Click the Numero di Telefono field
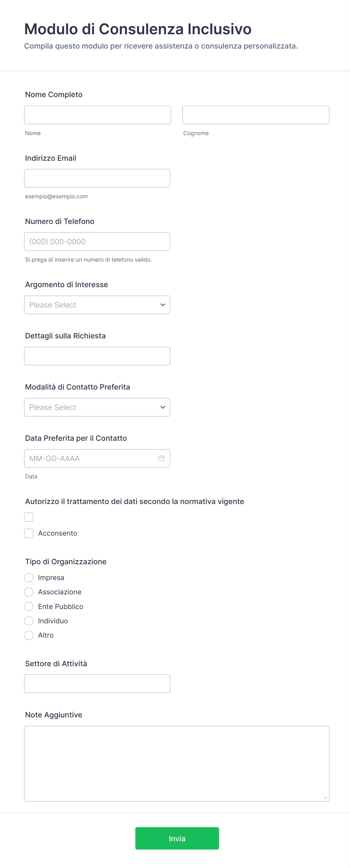Screen dimensions: 350x868 (x=97, y=242)
